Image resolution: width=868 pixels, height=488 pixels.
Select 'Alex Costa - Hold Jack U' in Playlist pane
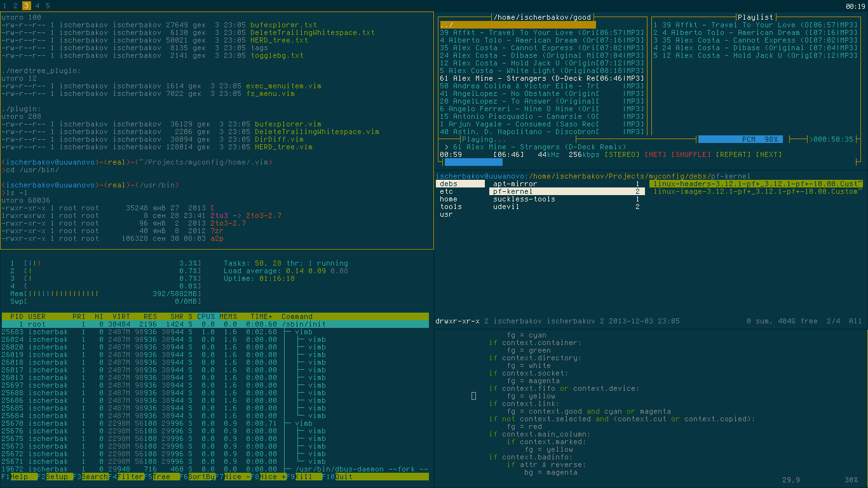756,55
